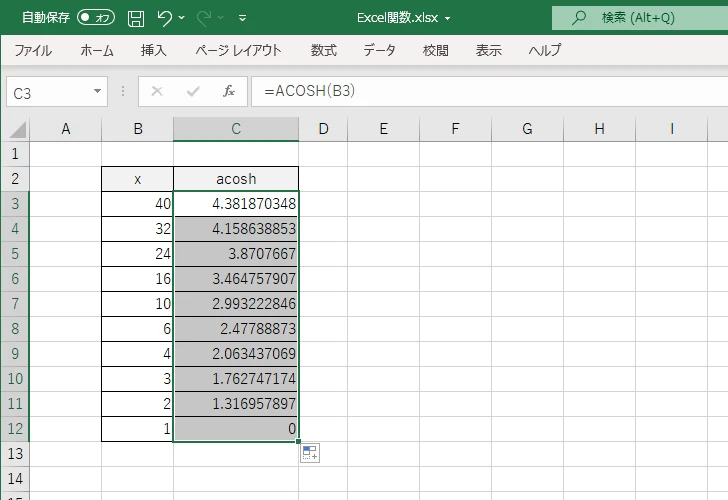Viewport: 728px width, 500px height.
Task: Click cell C12 showing 0
Action: [236, 429]
